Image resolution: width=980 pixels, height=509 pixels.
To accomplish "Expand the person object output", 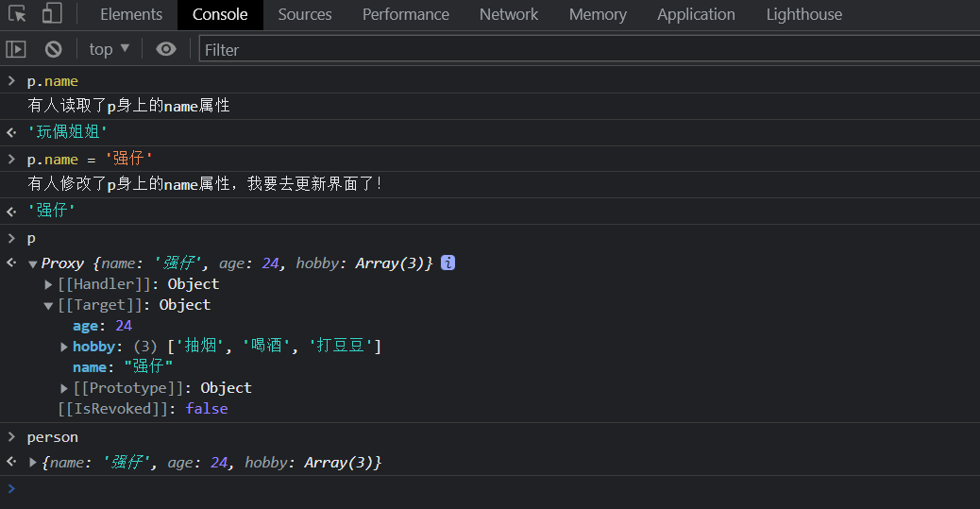I will 33,463.
